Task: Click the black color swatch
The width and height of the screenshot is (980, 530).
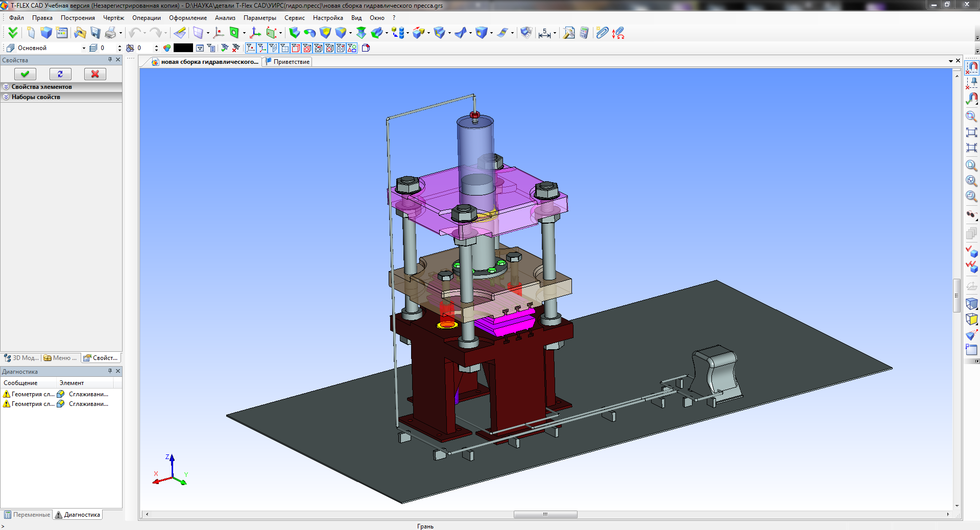Action: pyautogui.click(x=183, y=48)
